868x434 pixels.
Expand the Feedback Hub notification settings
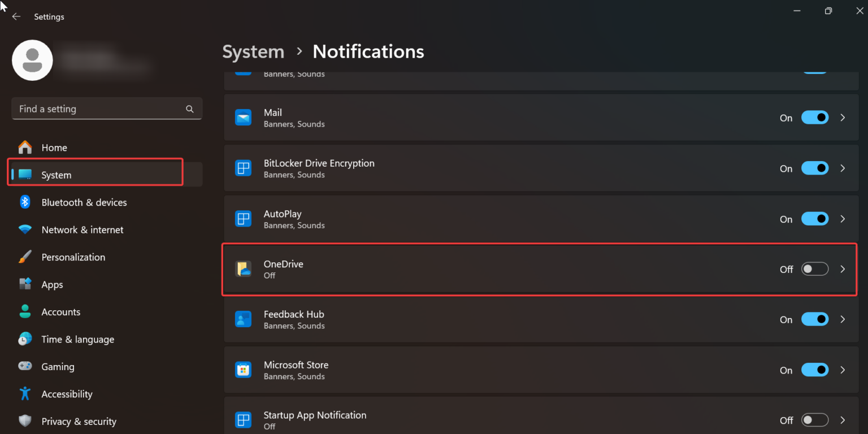click(x=843, y=319)
